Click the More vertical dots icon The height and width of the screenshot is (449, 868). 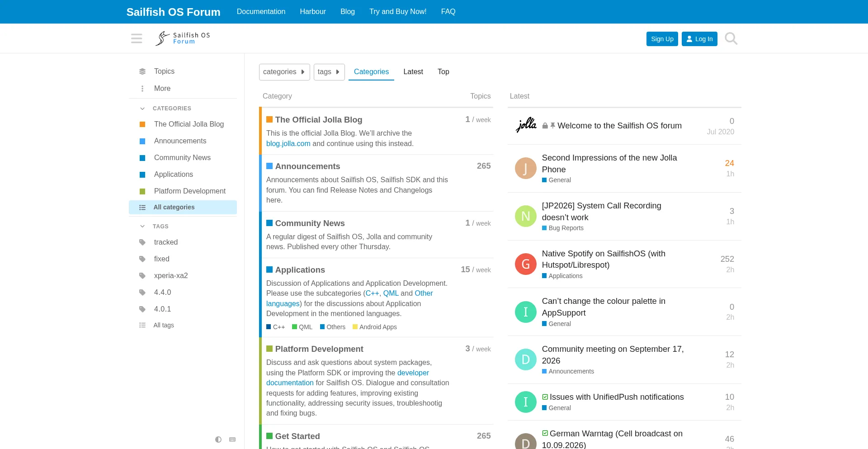(x=142, y=89)
